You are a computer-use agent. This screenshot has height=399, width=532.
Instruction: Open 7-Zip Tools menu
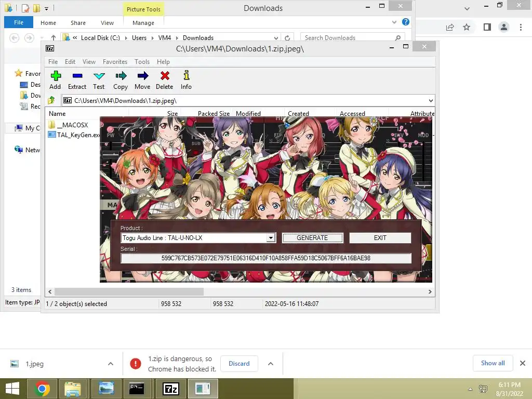(142, 62)
